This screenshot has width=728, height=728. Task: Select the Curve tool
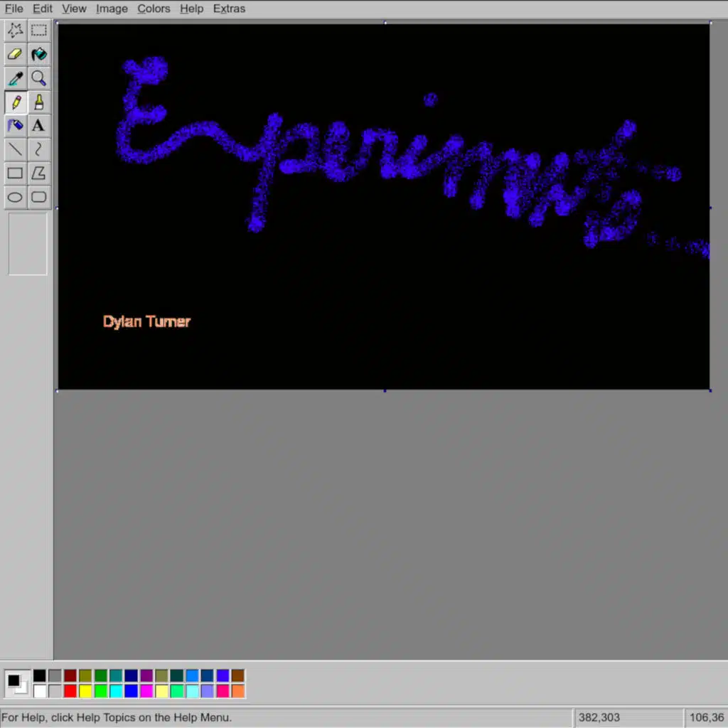click(39, 149)
